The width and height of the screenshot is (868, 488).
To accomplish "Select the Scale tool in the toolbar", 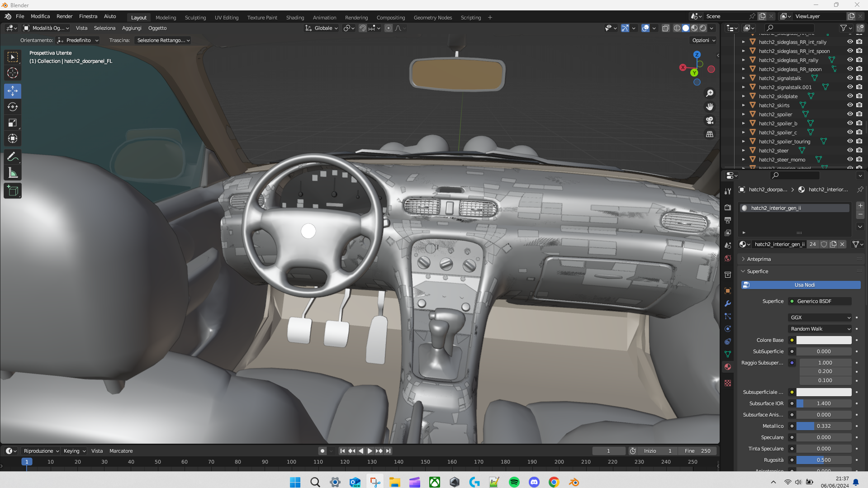I will (13, 123).
